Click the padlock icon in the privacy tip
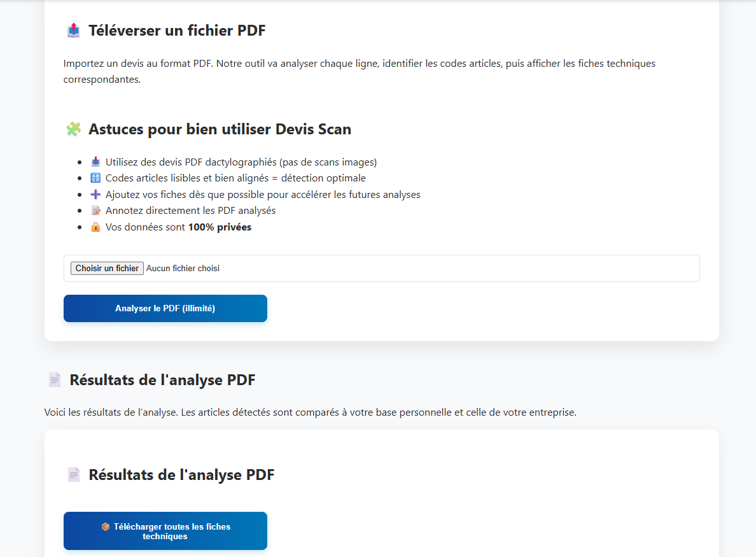 coord(95,227)
